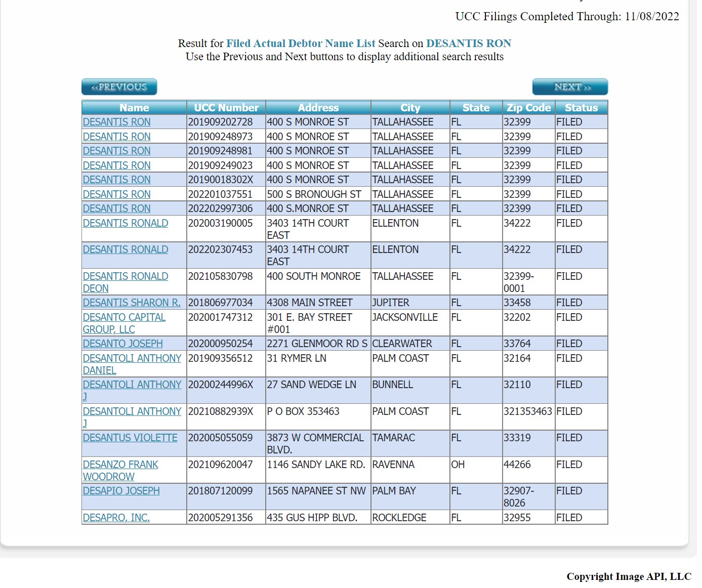Image resolution: width=702 pixels, height=588 pixels.
Task: Select address 4308 MAIN STREET cell
Action: (x=318, y=303)
